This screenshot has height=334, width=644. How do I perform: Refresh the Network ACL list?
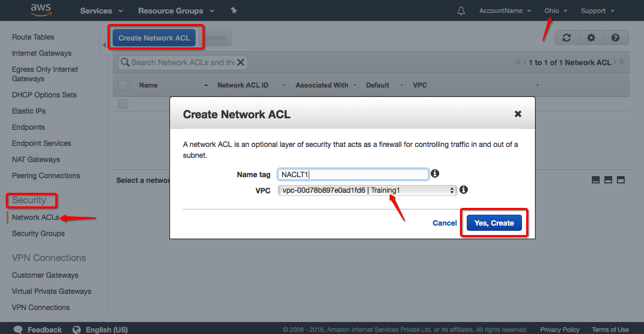567,38
